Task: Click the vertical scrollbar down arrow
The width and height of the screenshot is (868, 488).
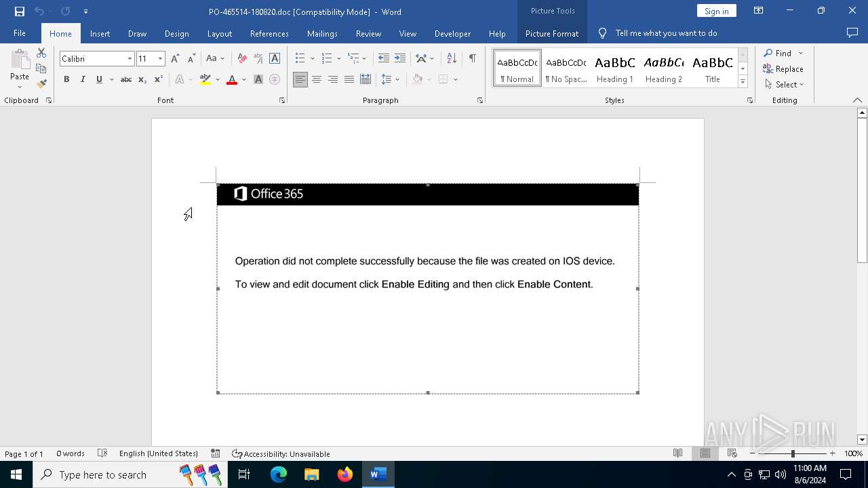Action: pyautogui.click(x=862, y=439)
